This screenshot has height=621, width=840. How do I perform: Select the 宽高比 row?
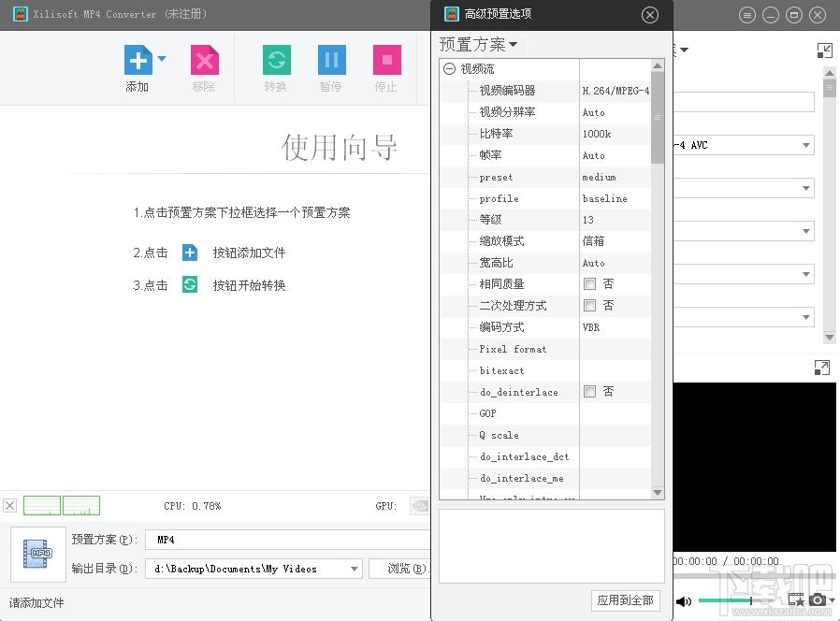545,263
